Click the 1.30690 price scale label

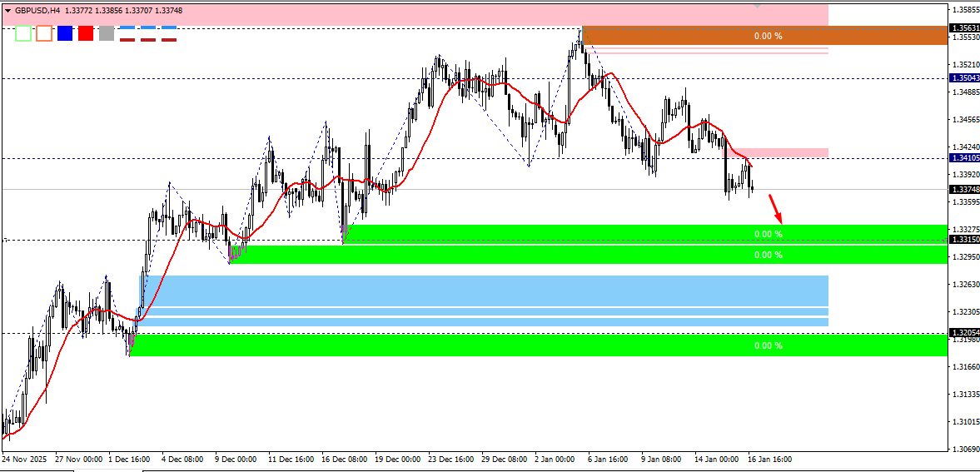coord(966,450)
